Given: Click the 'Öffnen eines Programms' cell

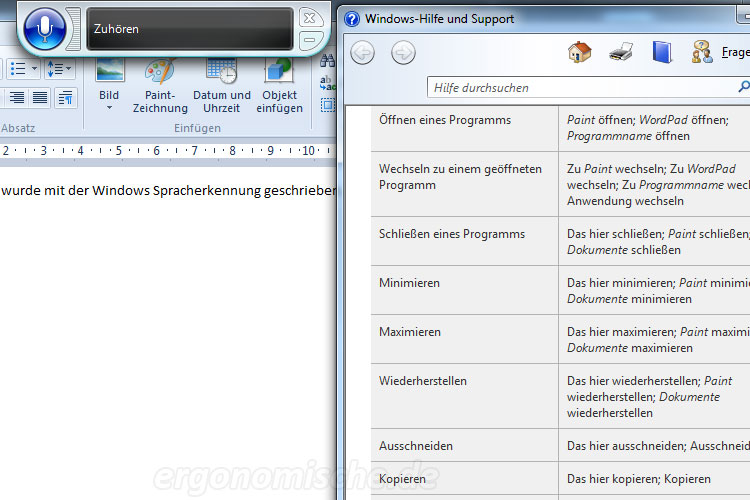Looking at the screenshot, I should (464, 128).
